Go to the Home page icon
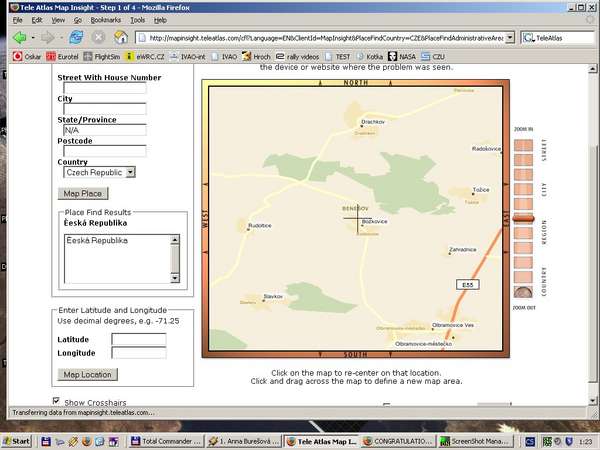Image resolution: width=600 pixels, height=450 pixels. coord(121,37)
